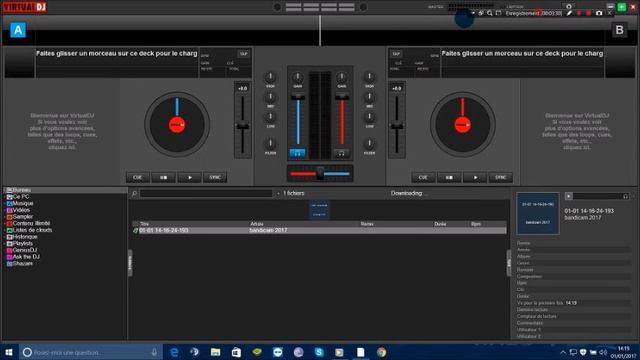Play prelisten preview in info panel
The height and width of the screenshot is (360, 640).
pyautogui.click(x=569, y=196)
